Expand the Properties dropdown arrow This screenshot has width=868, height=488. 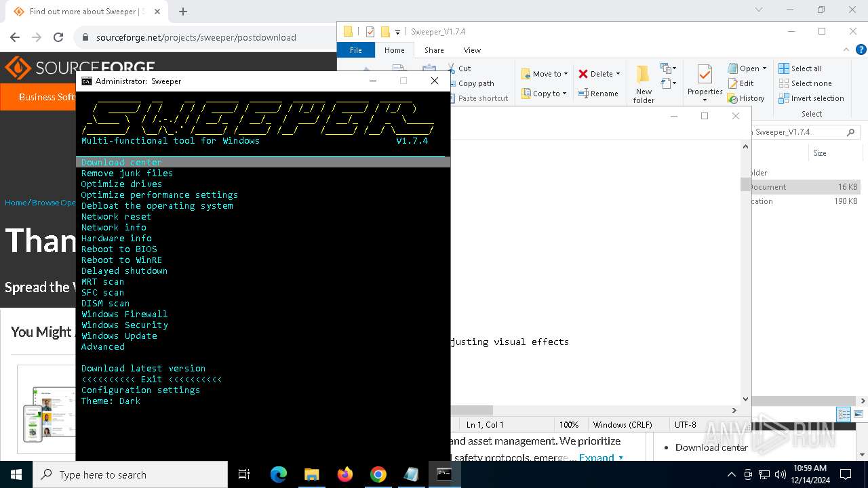tap(705, 100)
